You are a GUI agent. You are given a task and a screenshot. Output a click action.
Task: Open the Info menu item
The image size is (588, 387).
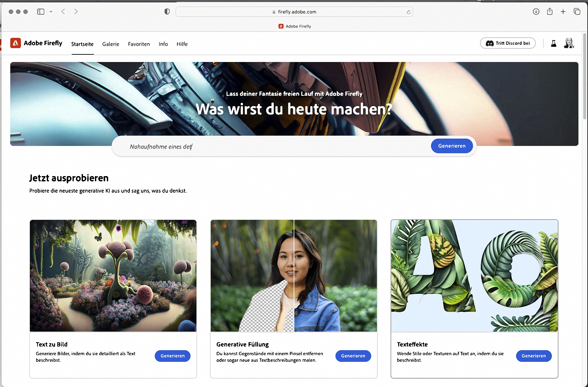163,44
